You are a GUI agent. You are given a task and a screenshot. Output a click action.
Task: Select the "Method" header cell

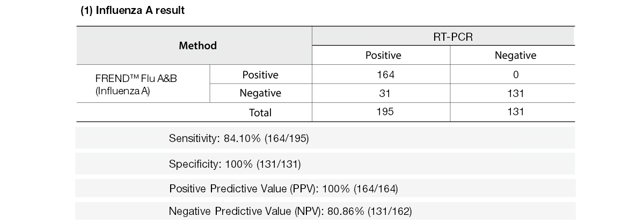pos(197,46)
